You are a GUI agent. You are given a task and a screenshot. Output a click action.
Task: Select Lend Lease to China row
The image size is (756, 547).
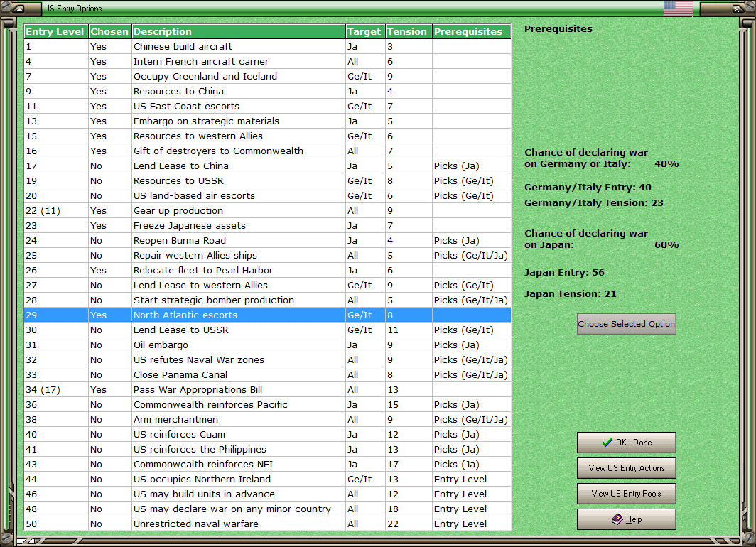(268, 166)
